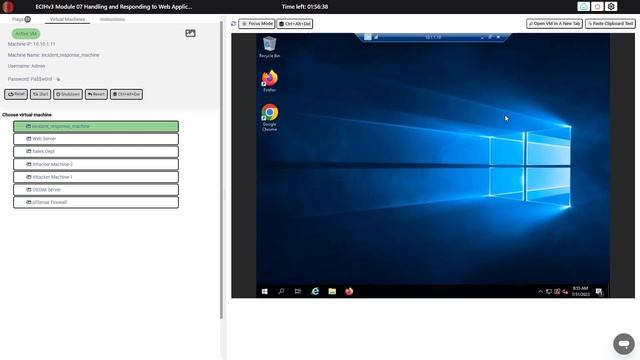Open Firefox shortcut on the VM desktop

[x=269, y=81]
